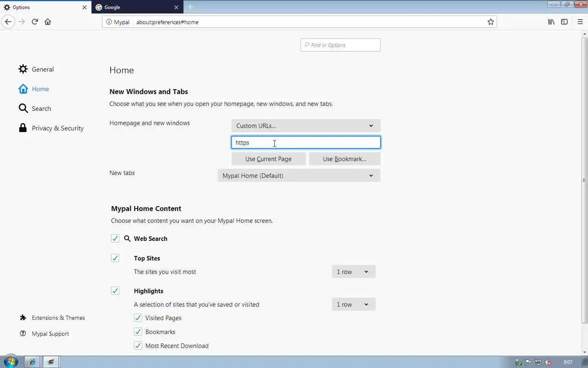This screenshot has width=588, height=368.
Task: Click the Privacy padlock icon
Action: [23, 128]
